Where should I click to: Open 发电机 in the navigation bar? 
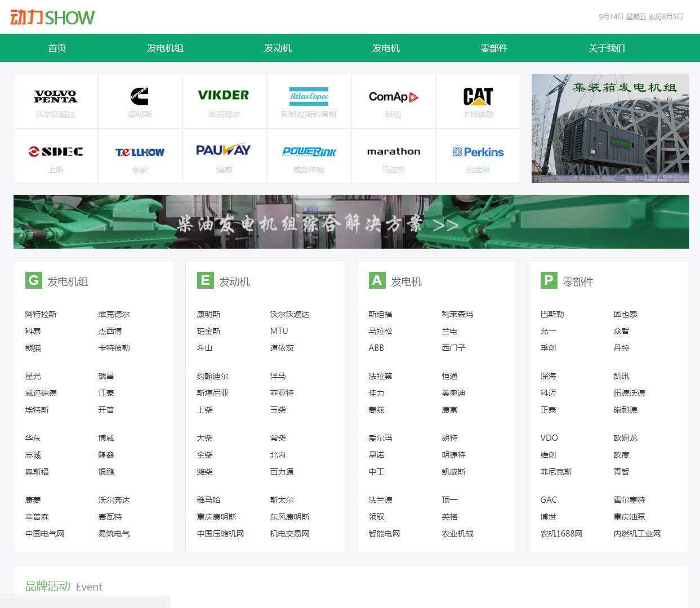click(386, 48)
